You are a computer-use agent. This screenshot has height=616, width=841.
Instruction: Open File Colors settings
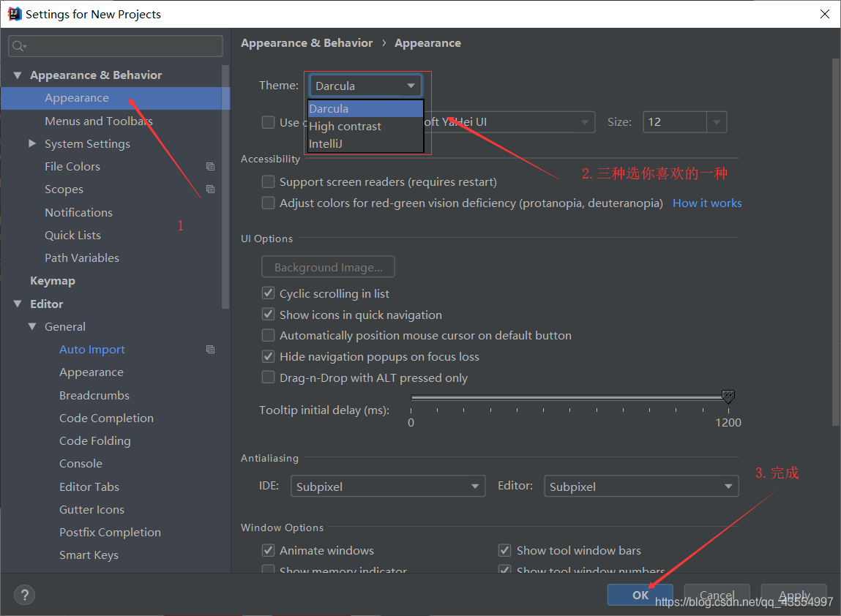[x=72, y=167]
